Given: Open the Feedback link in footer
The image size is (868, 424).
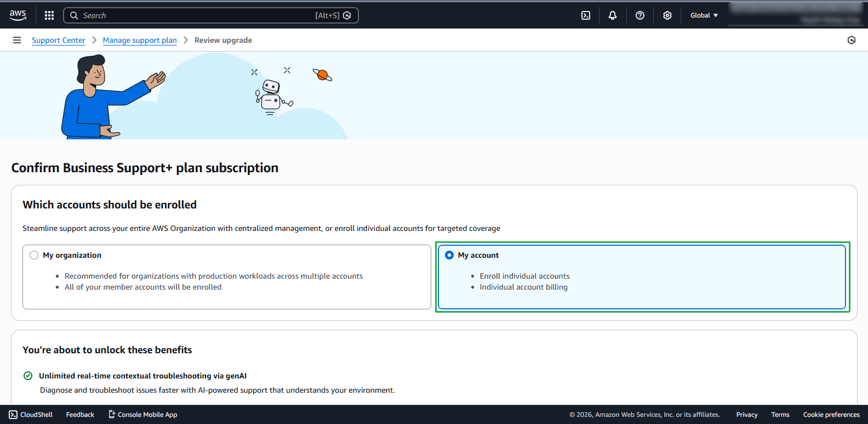Looking at the screenshot, I should [x=80, y=415].
